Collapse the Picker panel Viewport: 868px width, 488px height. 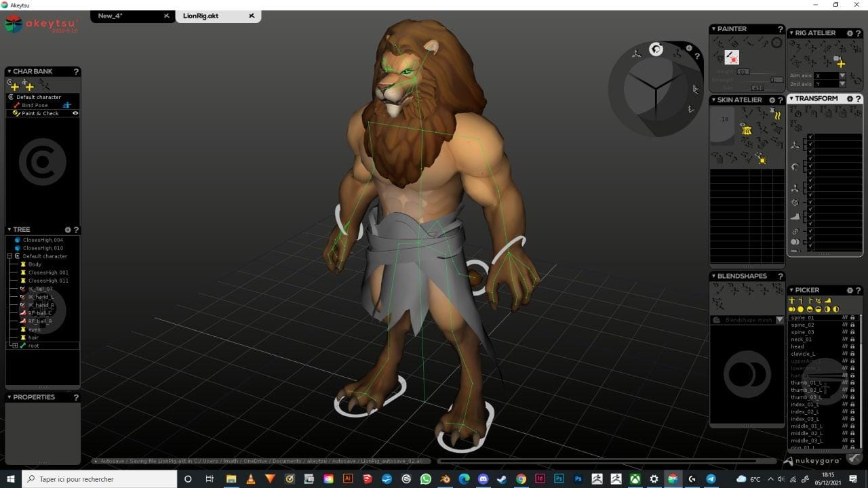tap(791, 290)
